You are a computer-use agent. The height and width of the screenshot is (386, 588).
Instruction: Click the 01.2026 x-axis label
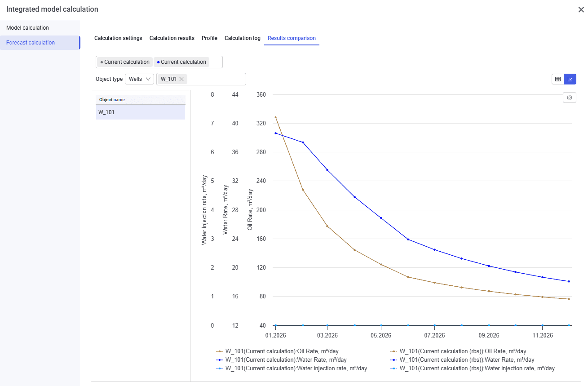click(275, 336)
